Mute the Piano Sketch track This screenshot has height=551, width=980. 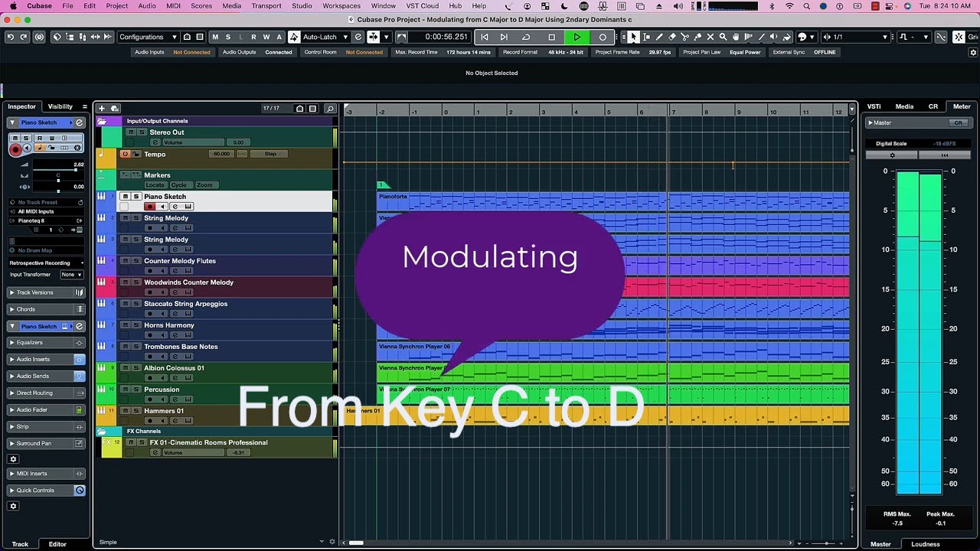click(126, 197)
